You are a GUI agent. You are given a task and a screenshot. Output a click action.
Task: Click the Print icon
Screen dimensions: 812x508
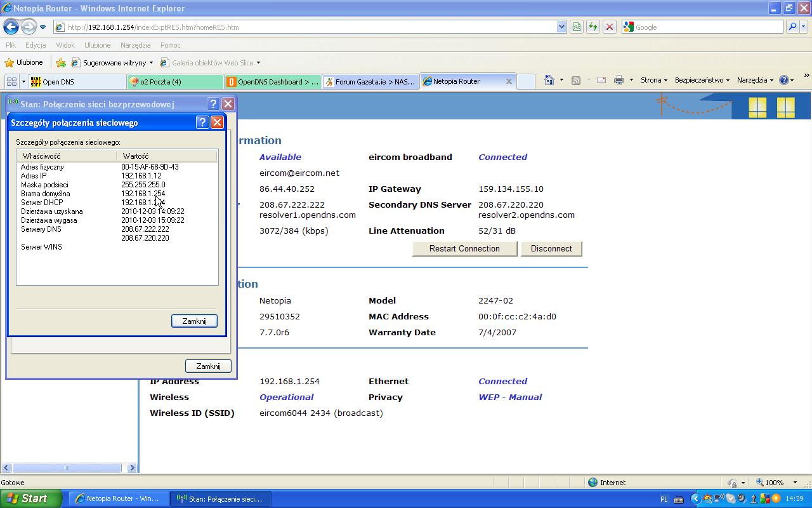[x=619, y=80]
